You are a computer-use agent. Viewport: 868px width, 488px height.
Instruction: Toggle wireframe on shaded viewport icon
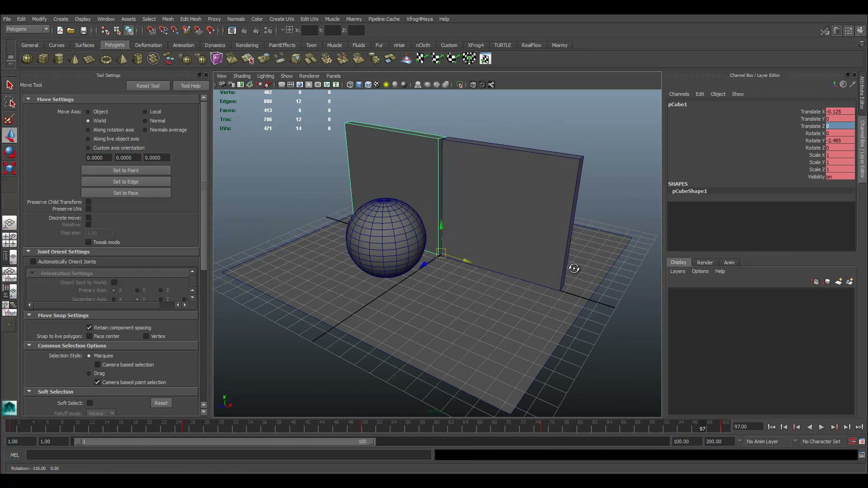368,84
